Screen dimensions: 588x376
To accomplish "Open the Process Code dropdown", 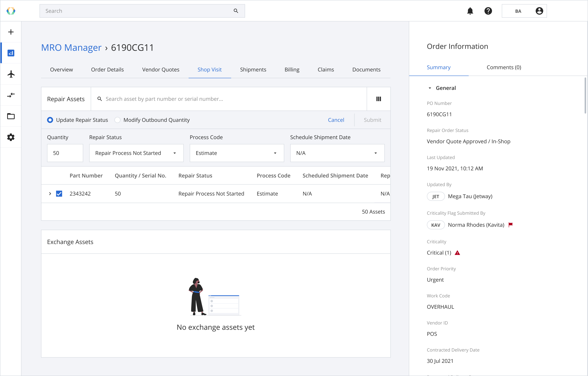I will coord(237,153).
